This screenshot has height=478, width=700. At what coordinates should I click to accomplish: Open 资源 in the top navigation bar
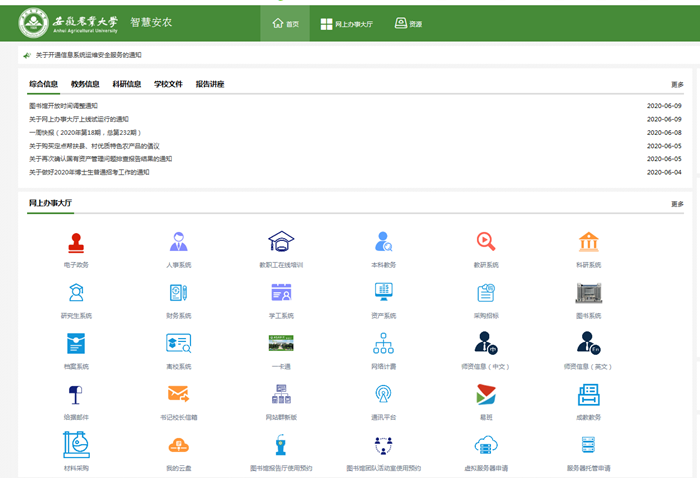click(x=408, y=23)
